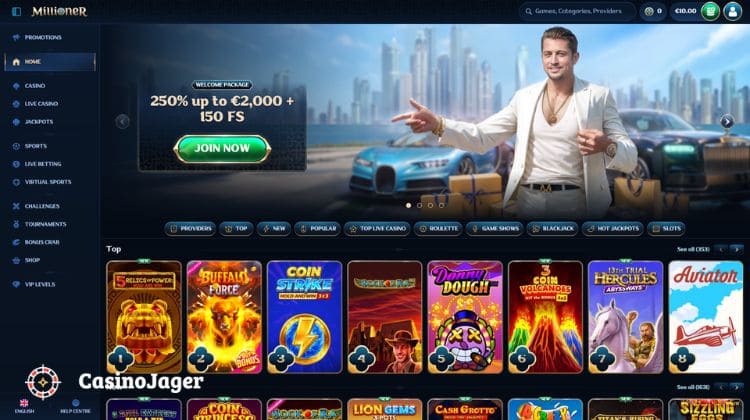Select the second banner slide dot
The image size is (750, 420).
pos(419,205)
